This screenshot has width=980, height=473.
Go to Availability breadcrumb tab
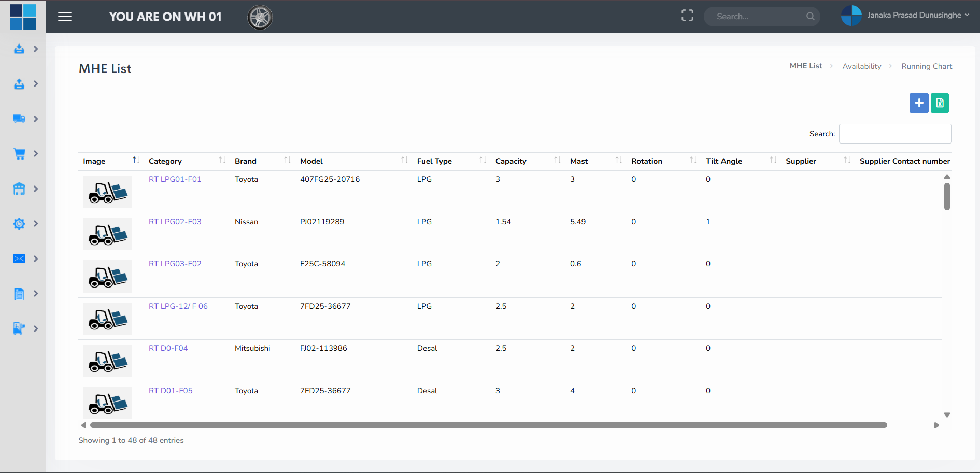coord(861,66)
